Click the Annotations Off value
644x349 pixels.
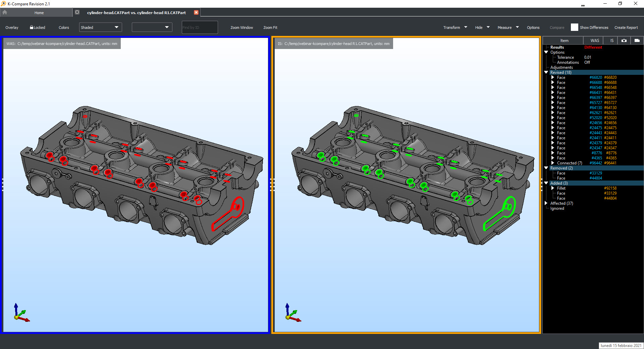[587, 62]
